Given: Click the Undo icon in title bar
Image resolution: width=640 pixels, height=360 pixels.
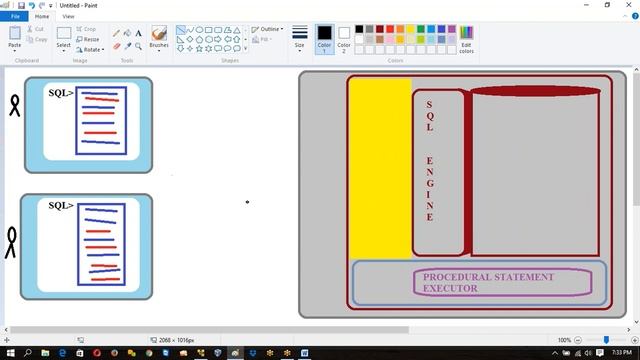Looking at the screenshot, I should click(x=32, y=5).
